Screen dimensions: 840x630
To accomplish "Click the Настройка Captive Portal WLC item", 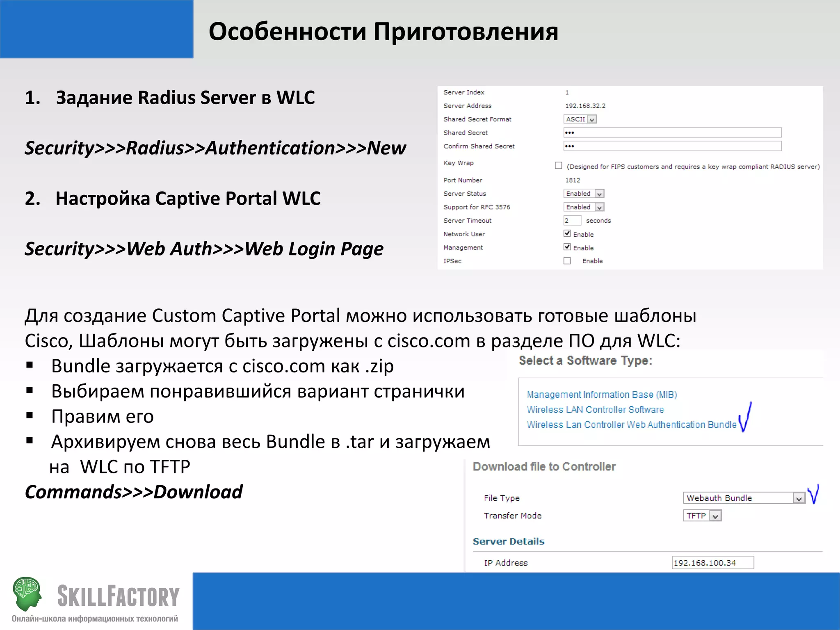I will (188, 199).
